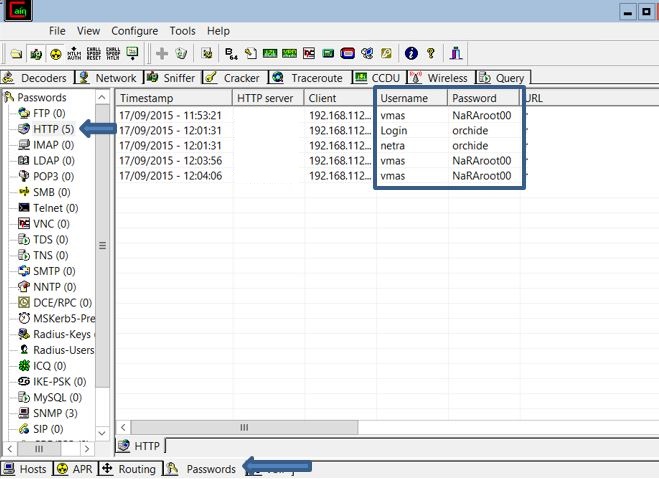Image resolution: width=659 pixels, height=479 pixels.
Task: Click the Start/Stop Sniffer toolbar icon
Action: [x=36, y=53]
